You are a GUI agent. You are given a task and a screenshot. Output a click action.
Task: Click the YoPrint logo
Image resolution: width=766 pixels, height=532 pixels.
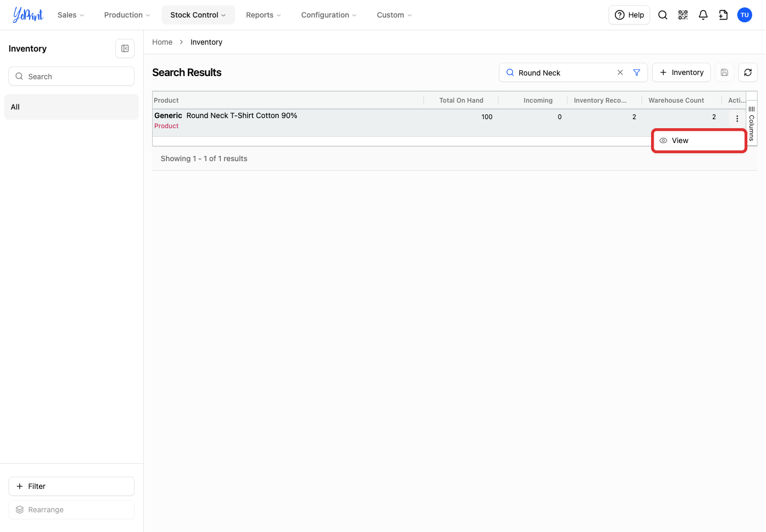tap(28, 15)
